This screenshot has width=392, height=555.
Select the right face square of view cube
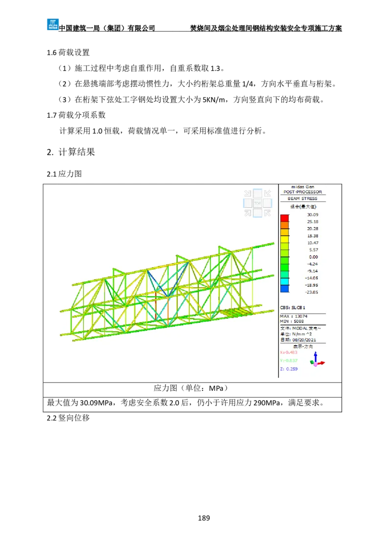point(267,203)
